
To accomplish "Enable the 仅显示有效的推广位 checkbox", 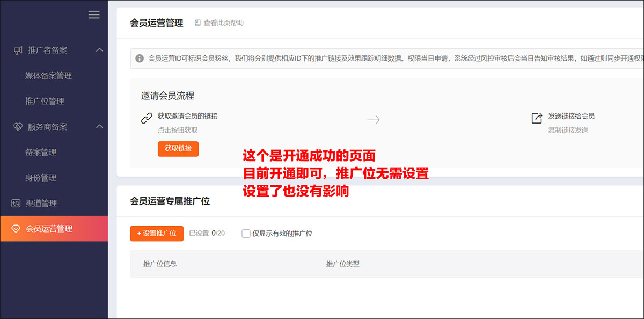I will pos(246,234).
